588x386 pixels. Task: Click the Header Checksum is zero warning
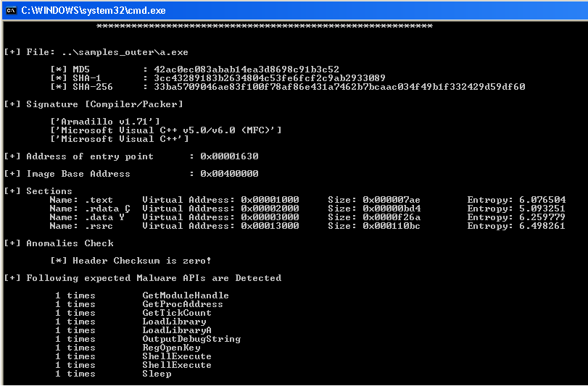131,261
